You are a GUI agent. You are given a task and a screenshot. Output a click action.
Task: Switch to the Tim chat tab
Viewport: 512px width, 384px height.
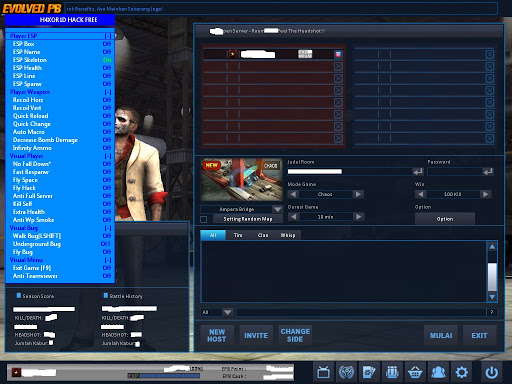238,235
